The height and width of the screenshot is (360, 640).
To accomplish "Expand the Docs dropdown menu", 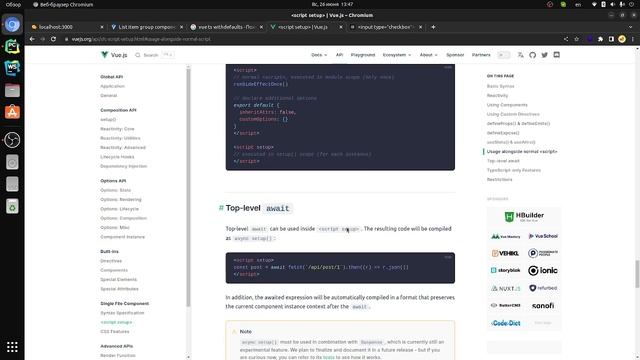I will (x=319, y=55).
